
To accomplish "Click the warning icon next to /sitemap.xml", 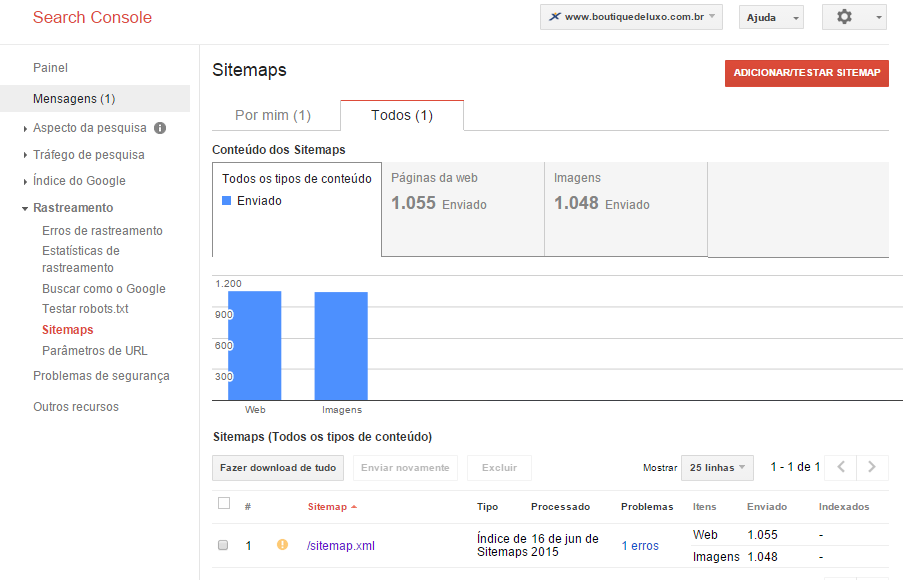I will [x=282, y=545].
